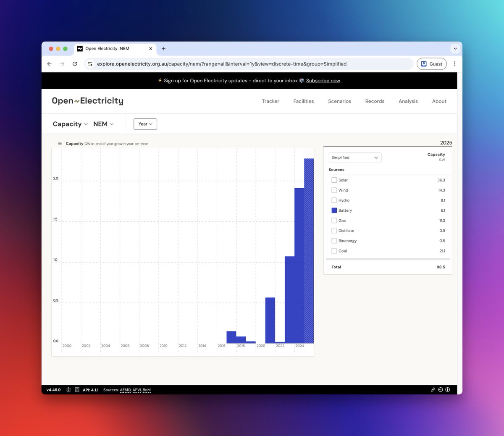Click the Hydro capacity value 8.1
Viewport: 504px width, 436px height.
[443, 200]
